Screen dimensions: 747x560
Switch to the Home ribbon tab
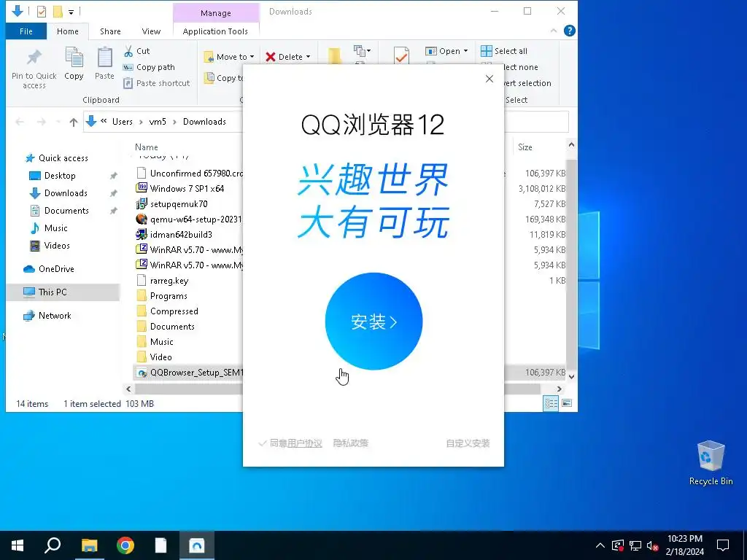pyautogui.click(x=68, y=31)
